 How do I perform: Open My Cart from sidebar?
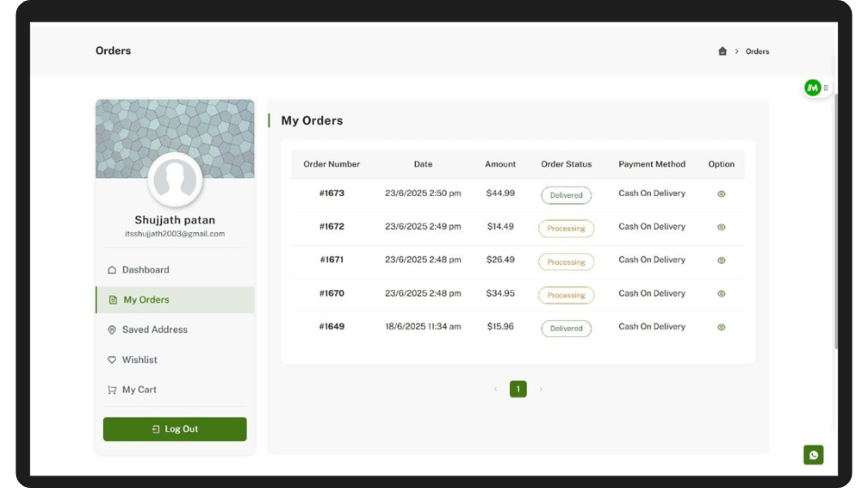pos(175,389)
